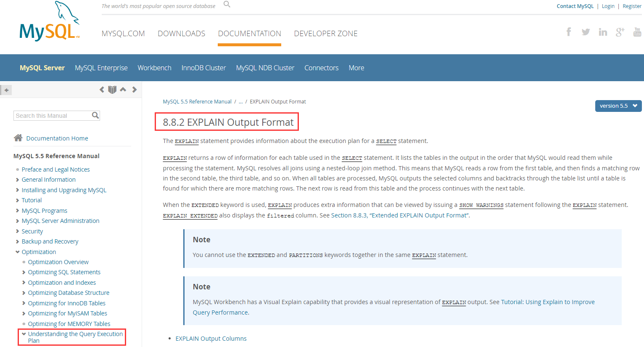
Task: Click the manual search magnifier button
Action: pyautogui.click(x=95, y=115)
